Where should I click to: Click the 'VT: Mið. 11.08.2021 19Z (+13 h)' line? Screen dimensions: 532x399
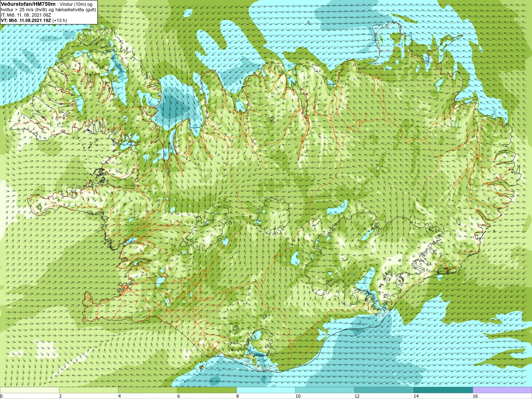coord(34,20)
